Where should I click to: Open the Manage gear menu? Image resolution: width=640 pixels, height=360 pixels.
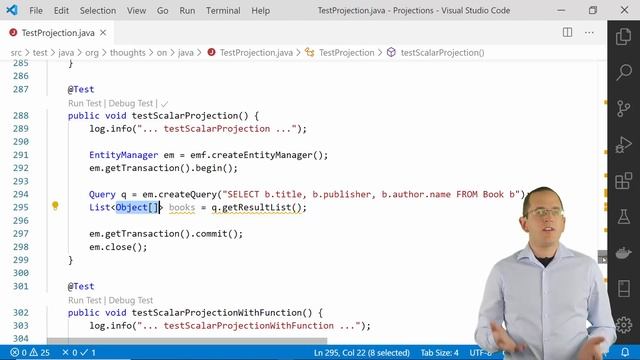(x=623, y=324)
